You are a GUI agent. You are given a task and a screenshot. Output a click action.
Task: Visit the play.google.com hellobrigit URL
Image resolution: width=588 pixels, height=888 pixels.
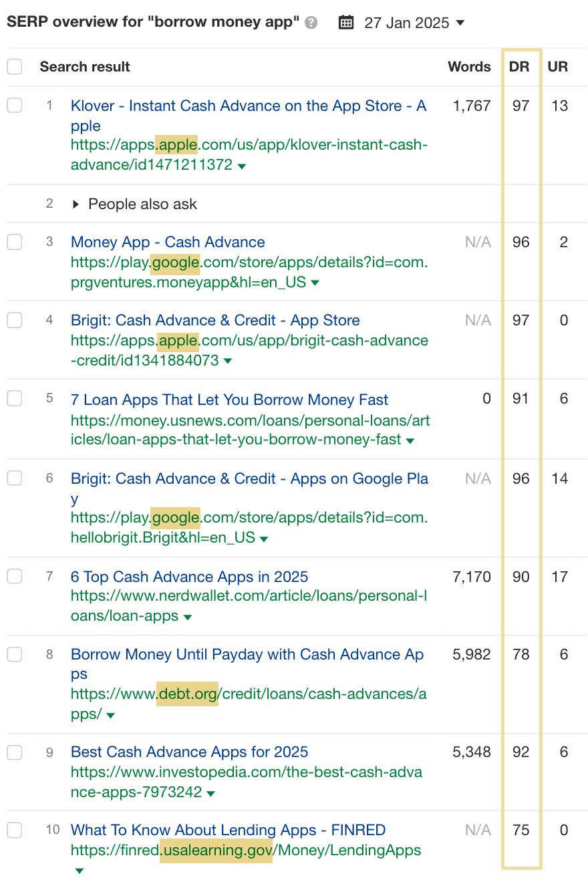coord(249,528)
